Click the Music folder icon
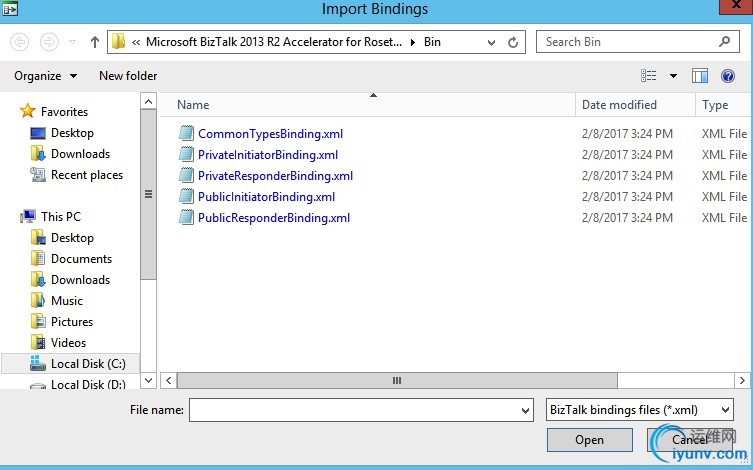This screenshot has width=753, height=470. (38, 301)
